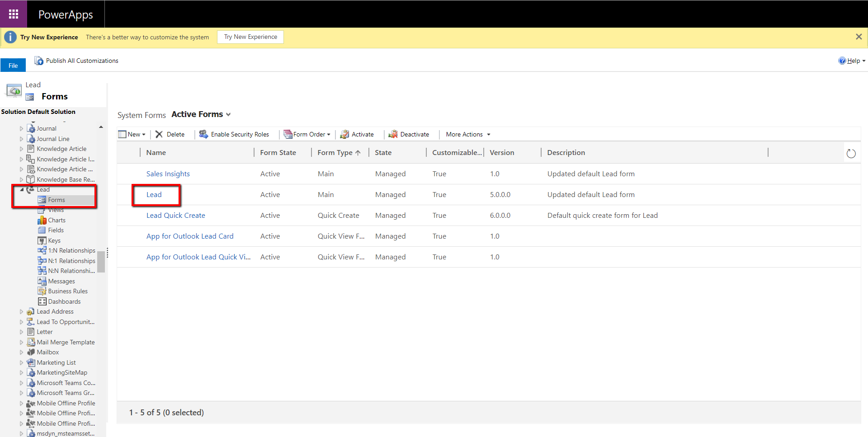Select Lead To Opportunity tree item
Viewport: 868px width, 437px height.
(x=66, y=322)
